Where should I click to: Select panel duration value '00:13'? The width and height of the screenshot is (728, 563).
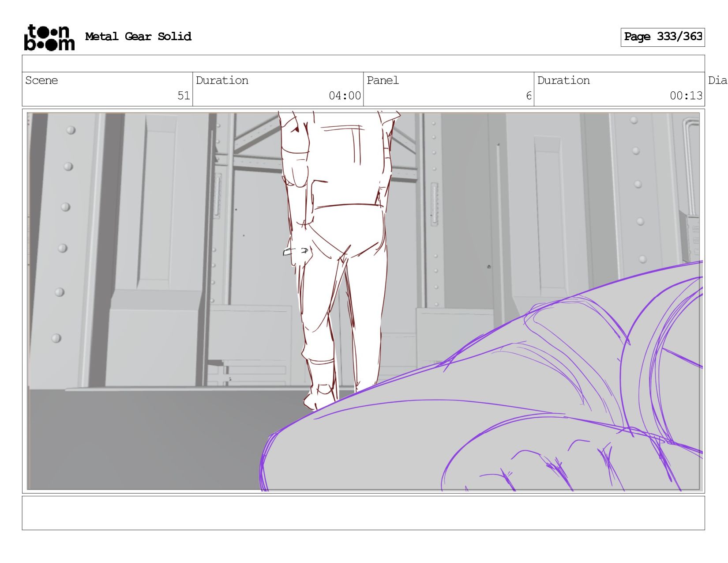(686, 96)
